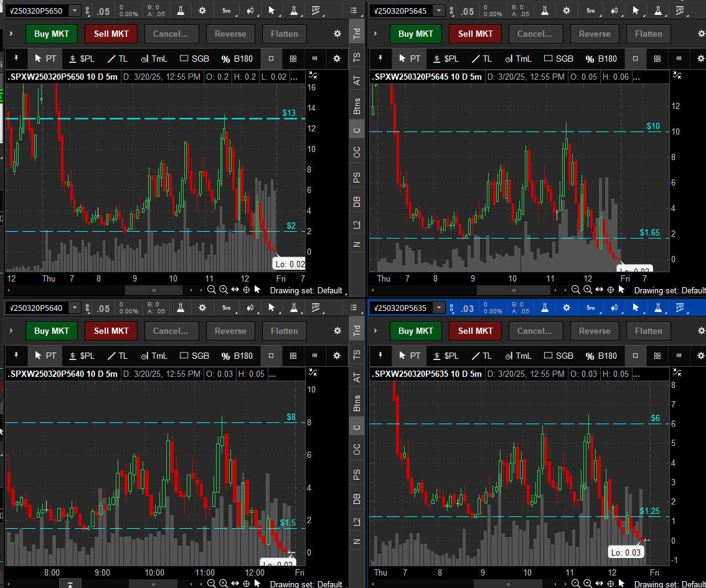The image size is (706, 588).
Task: Expand the arrow left of Buy MKT in P5640
Action: [11, 331]
